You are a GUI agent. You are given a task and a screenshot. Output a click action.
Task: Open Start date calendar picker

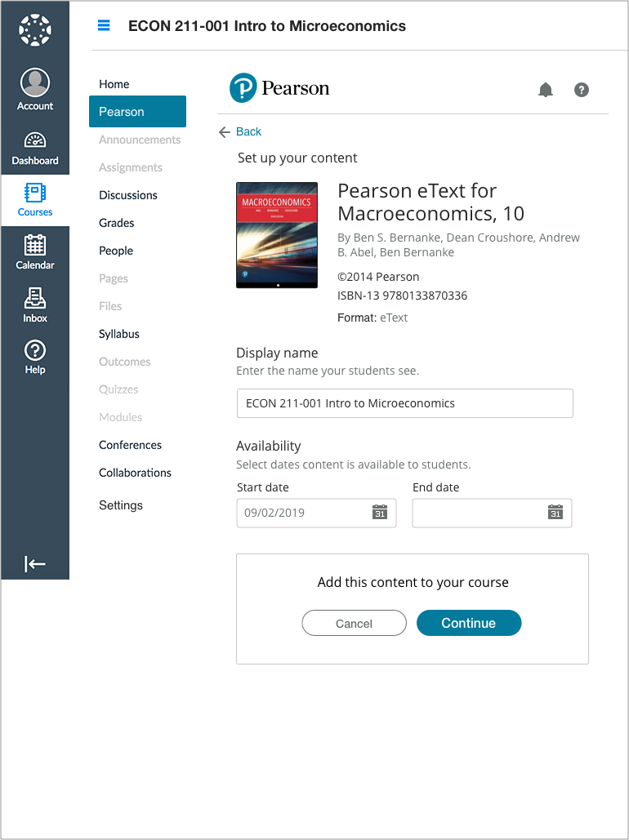[x=380, y=512]
